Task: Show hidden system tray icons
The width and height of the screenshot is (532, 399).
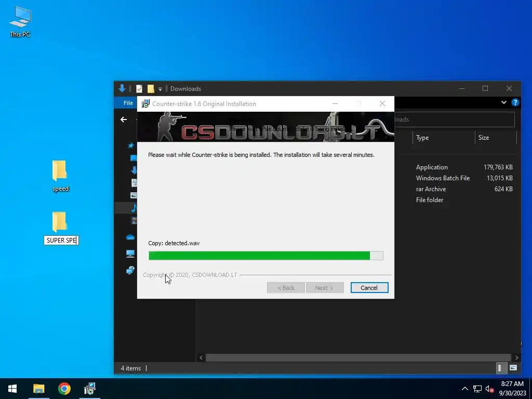Action: (465, 389)
